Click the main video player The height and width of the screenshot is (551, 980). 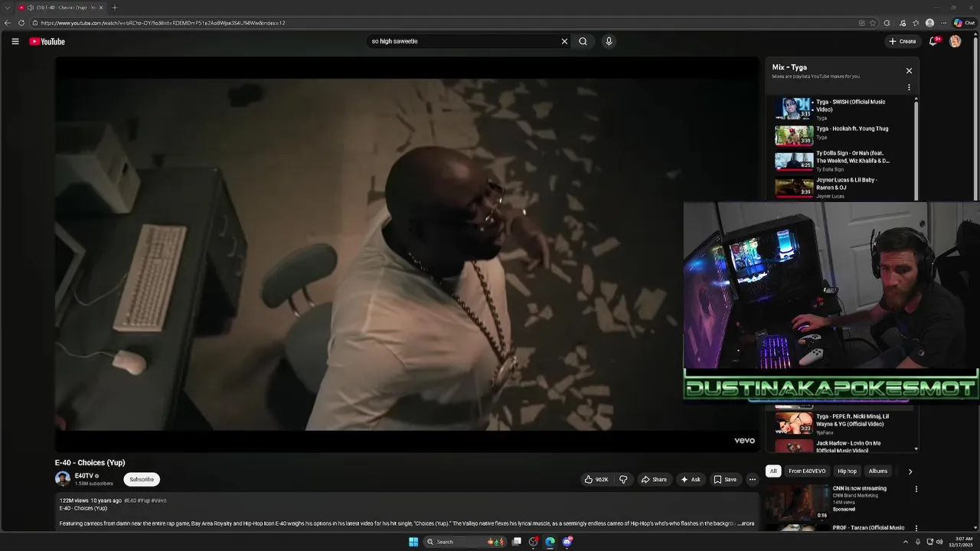tap(407, 254)
